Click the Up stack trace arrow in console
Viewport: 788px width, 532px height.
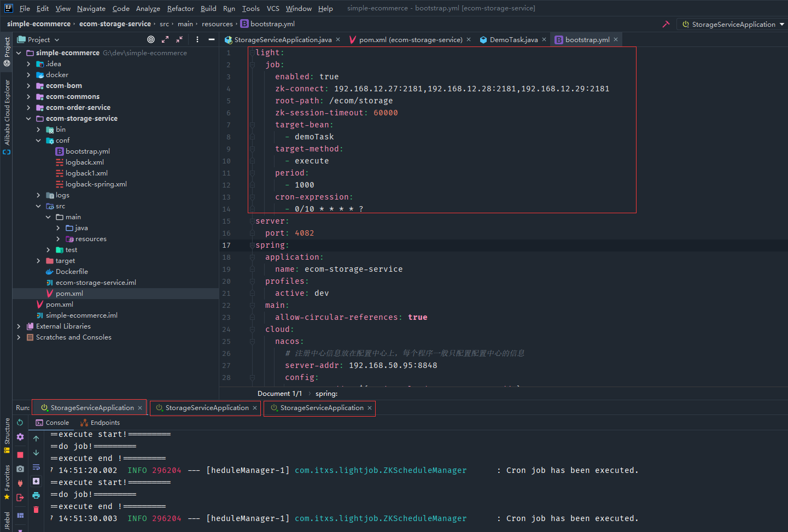tap(36, 439)
